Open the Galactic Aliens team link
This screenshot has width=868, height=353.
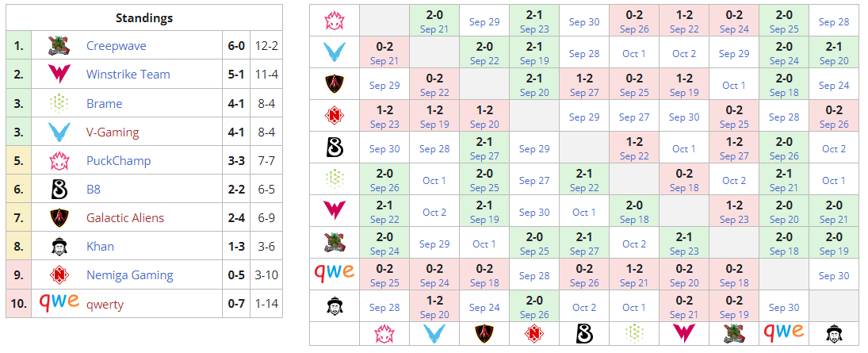(x=127, y=218)
